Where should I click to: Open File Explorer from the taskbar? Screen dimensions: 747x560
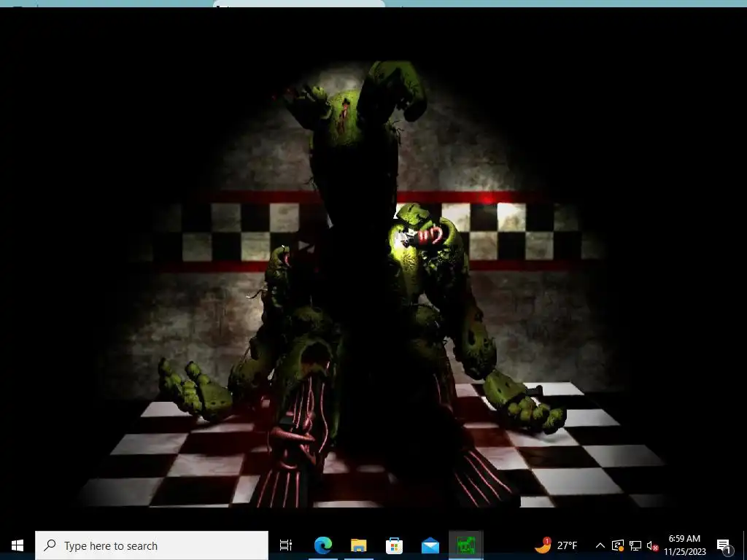point(359,545)
